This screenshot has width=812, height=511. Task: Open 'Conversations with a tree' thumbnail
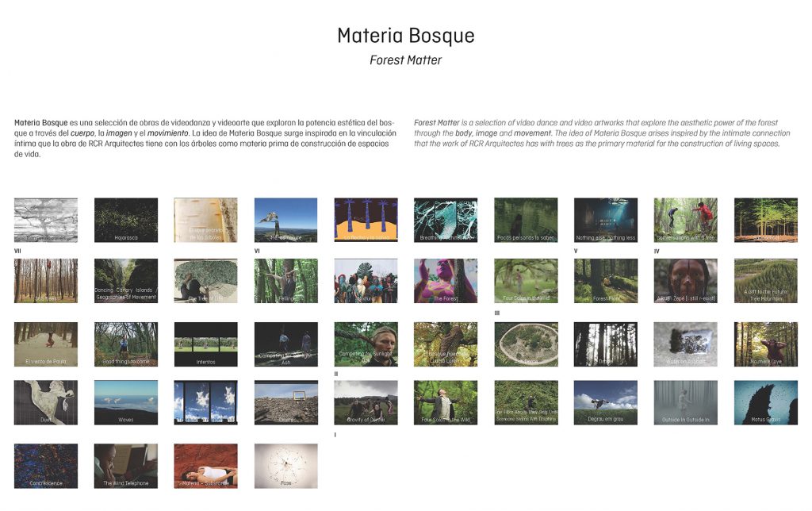coord(685,220)
